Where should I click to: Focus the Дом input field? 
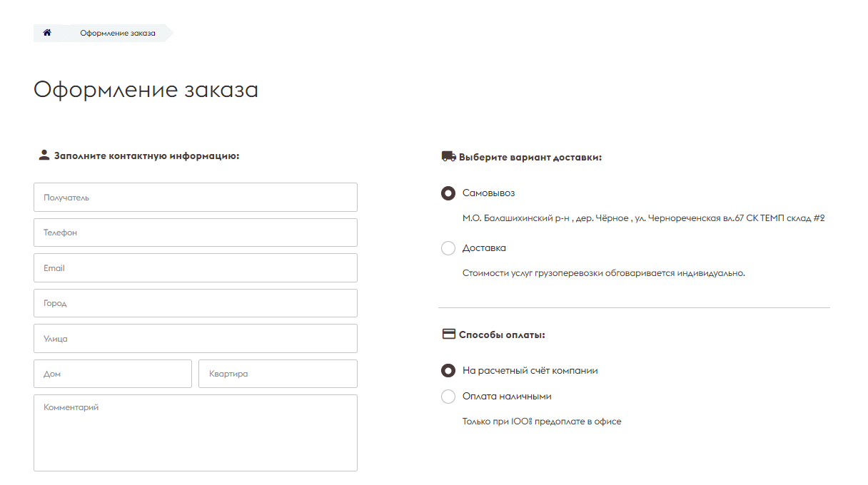[113, 374]
